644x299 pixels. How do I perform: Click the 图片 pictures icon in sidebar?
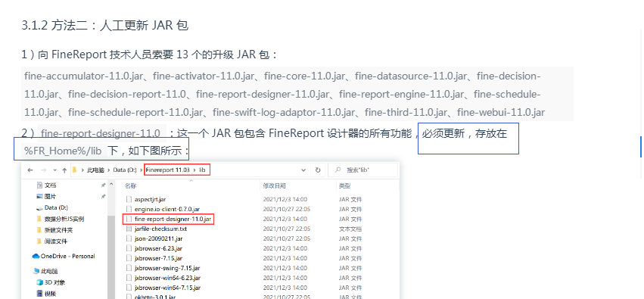pos(40,196)
